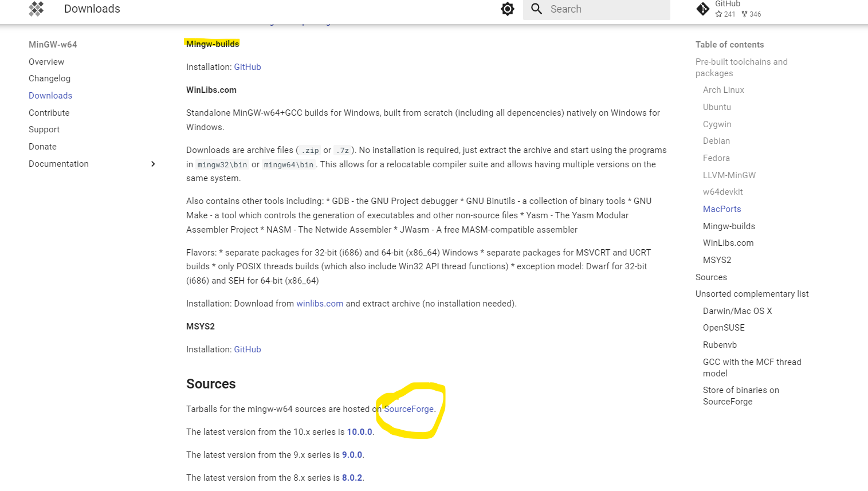Follow the SourceForge link in Sources

coord(409,409)
